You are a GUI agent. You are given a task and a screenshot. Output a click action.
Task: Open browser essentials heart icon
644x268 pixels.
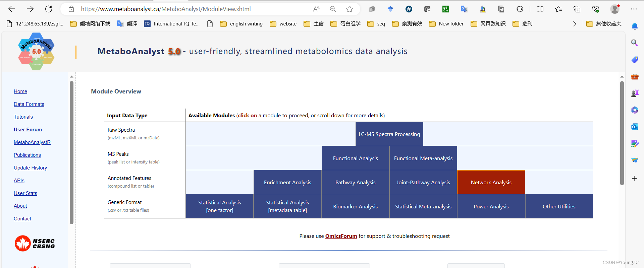coord(595,9)
